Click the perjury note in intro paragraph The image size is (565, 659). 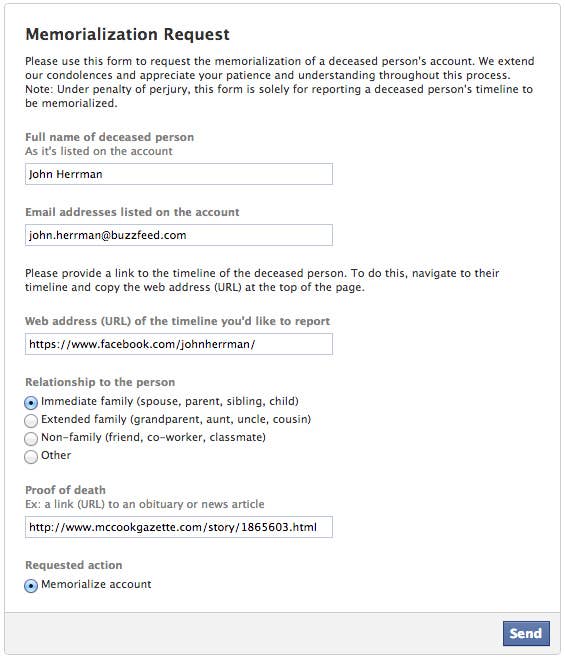(279, 96)
